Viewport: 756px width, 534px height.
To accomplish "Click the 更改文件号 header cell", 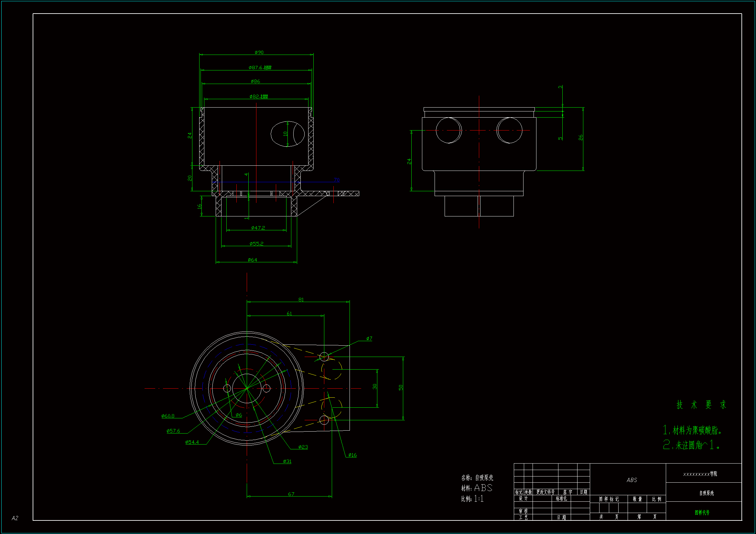I will [545, 492].
